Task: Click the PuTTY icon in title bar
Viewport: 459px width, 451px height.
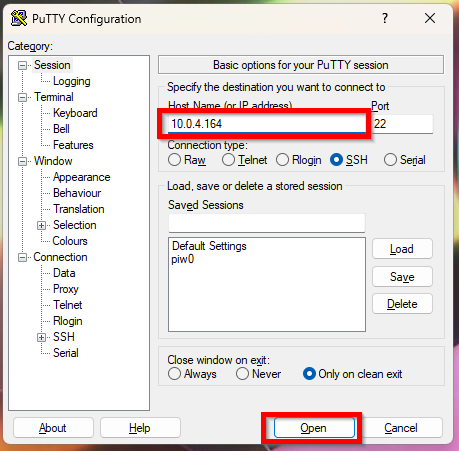Action: point(19,18)
